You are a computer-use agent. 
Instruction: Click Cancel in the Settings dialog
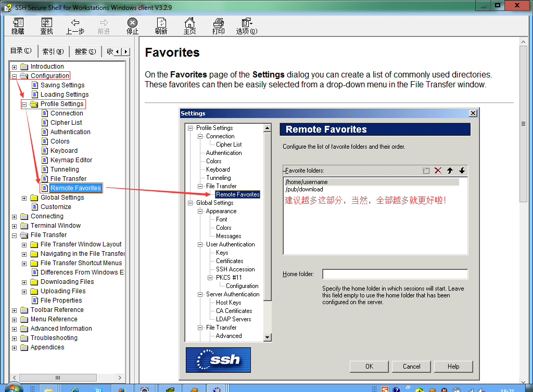pyautogui.click(x=411, y=367)
